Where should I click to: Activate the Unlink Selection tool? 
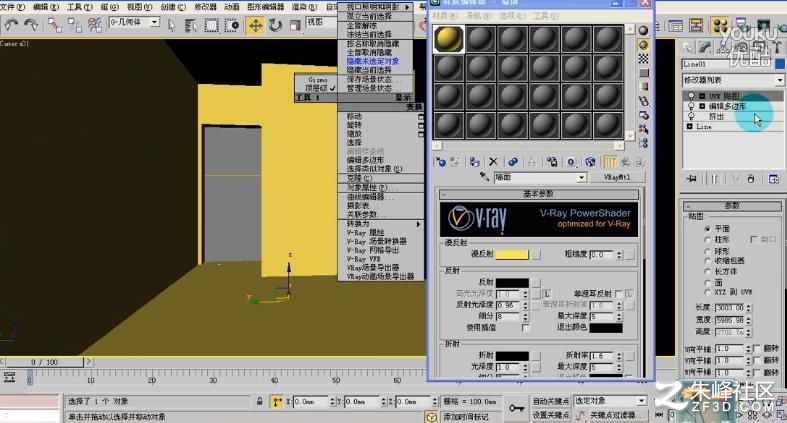tap(74, 25)
